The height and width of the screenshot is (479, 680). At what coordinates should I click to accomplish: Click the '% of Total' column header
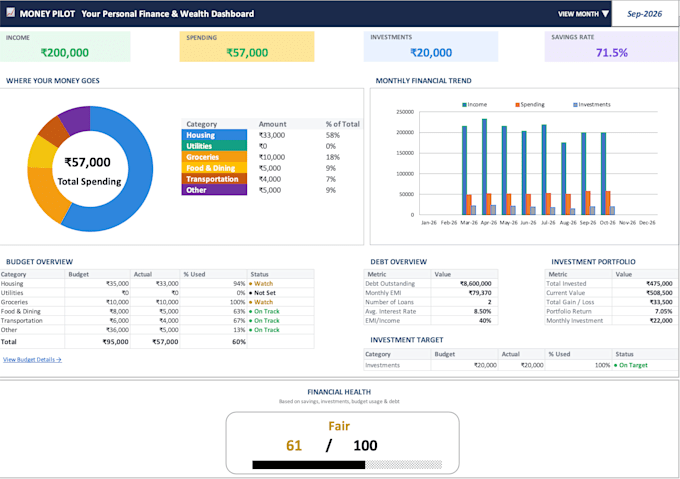click(x=343, y=124)
